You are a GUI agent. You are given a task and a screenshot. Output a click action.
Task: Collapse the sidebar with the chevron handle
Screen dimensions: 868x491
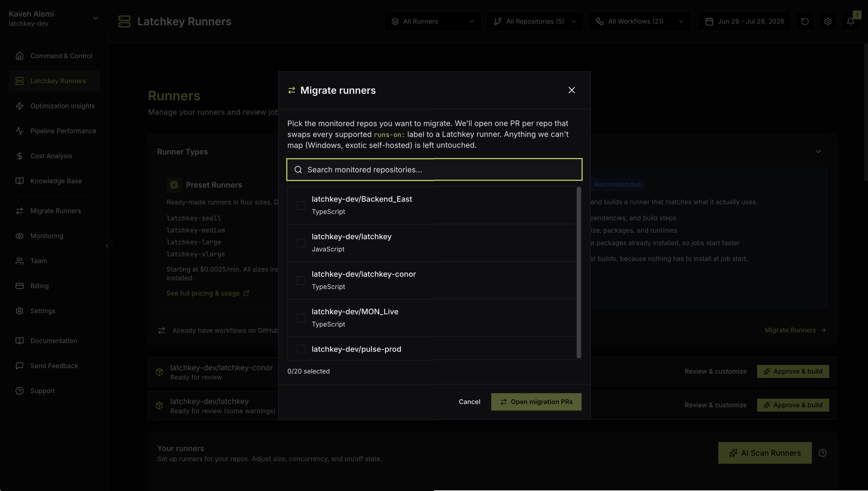click(x=107, y=245)
